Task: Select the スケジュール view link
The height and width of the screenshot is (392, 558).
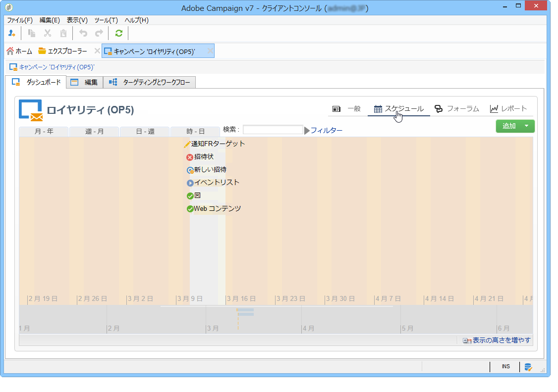Action: (404, 109)
